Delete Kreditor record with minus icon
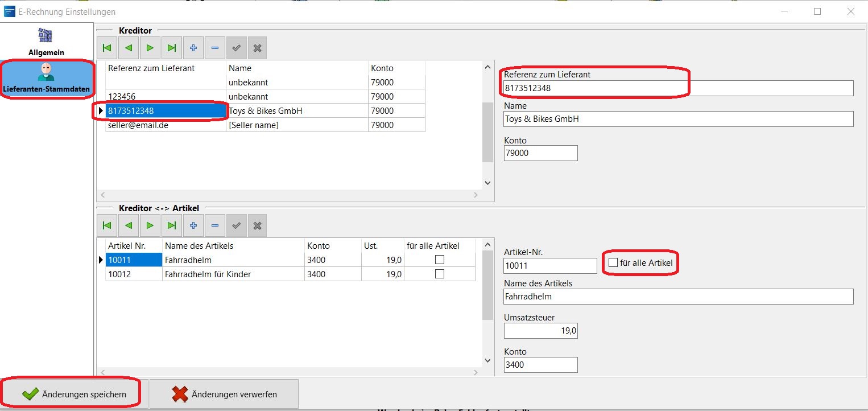Image resolution: width=868 pixels, height=411 pixels. [214, 48]
